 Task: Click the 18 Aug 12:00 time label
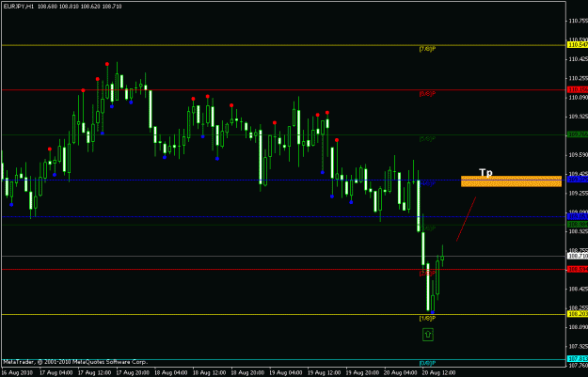pyautogui.click(x=209, y=373)
